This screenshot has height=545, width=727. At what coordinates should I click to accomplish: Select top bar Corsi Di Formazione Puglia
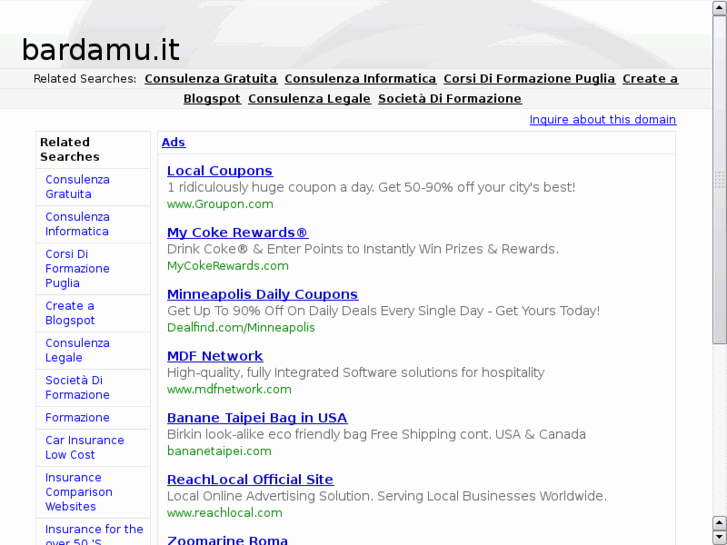point(529,79)
